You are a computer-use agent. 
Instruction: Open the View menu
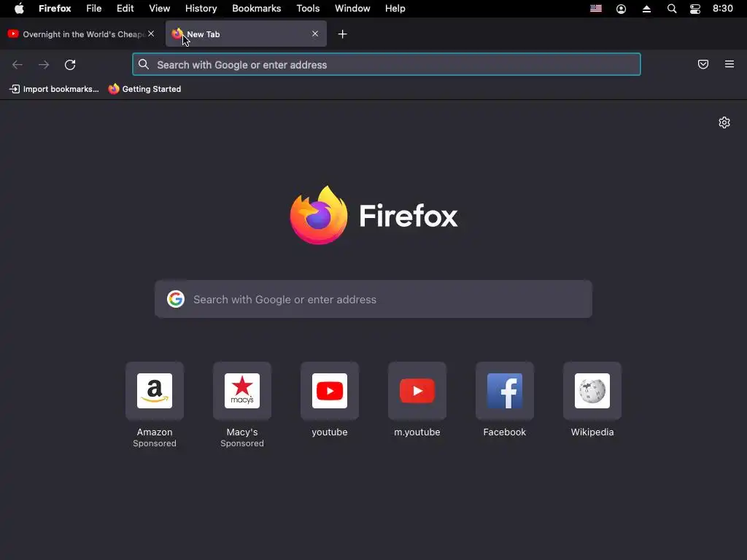click(160, 9)
